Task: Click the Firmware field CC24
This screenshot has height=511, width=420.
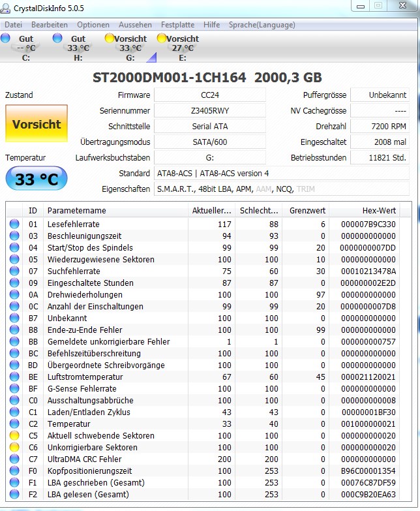Action: click(210, 95)
